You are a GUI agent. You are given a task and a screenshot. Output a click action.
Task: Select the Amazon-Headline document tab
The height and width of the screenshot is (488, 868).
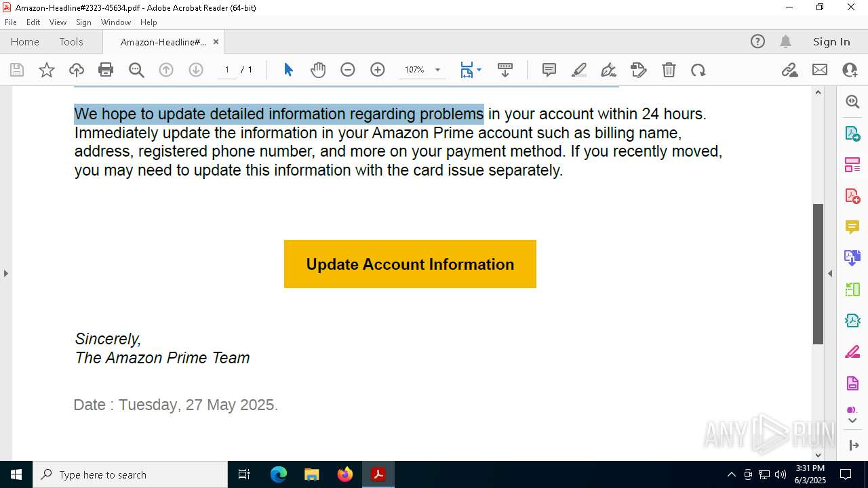coord(163,42)
